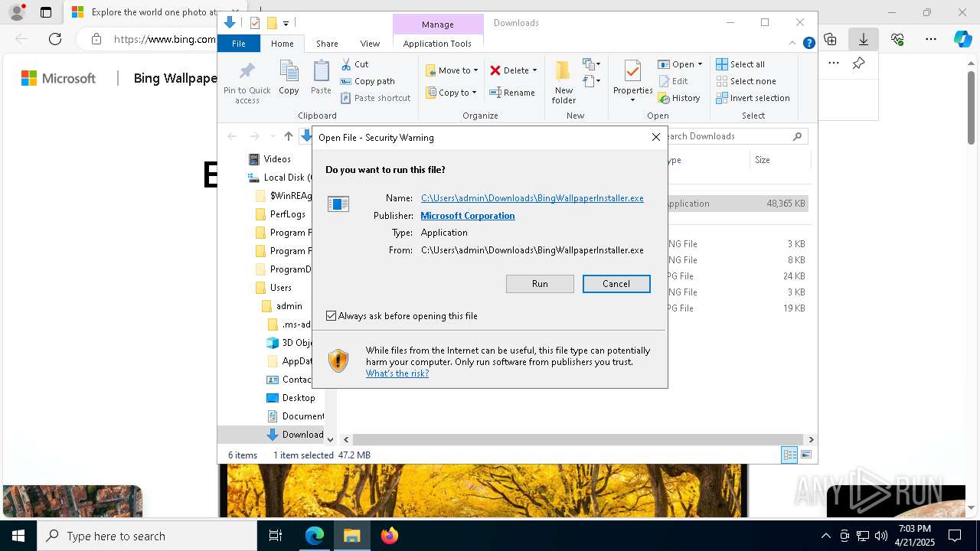Show hidden system tray icons
This screenshot has height=551, width=980.
[x=825, y=536]
